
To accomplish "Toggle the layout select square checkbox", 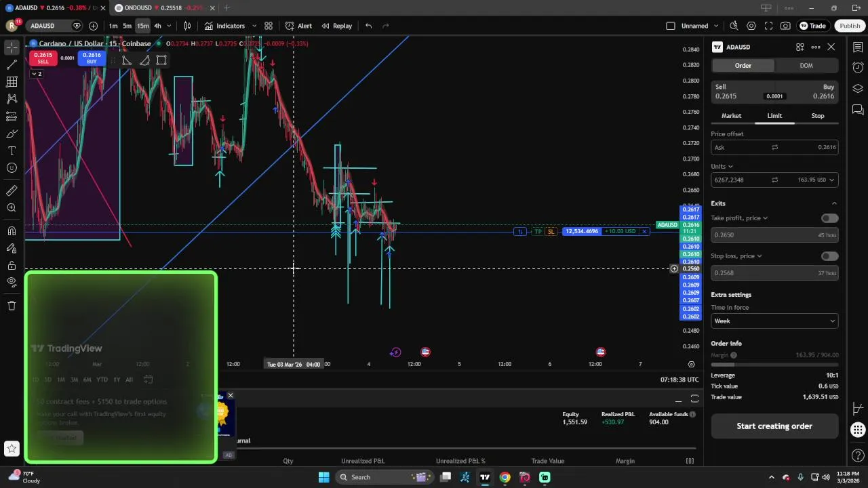I will click(671, 26).
